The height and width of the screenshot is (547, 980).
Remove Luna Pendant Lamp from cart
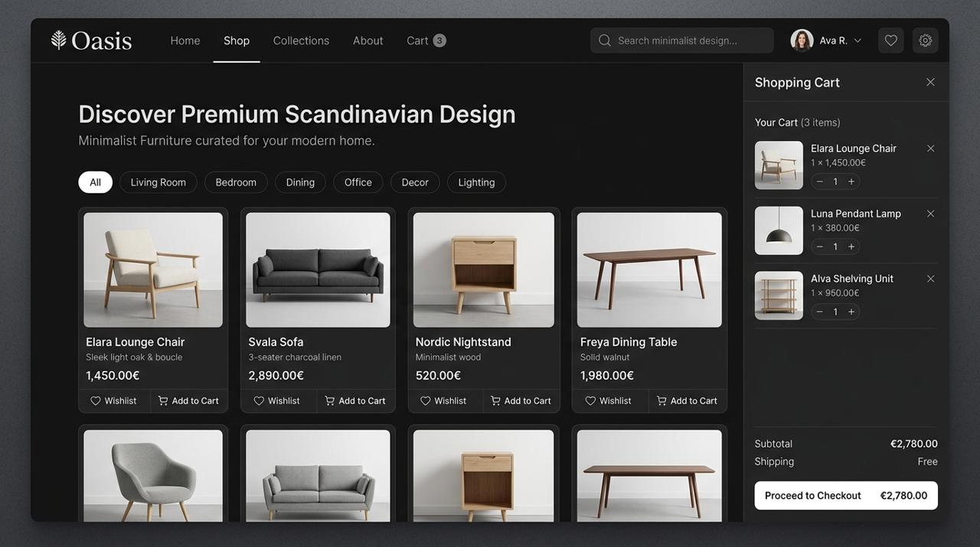930,214
